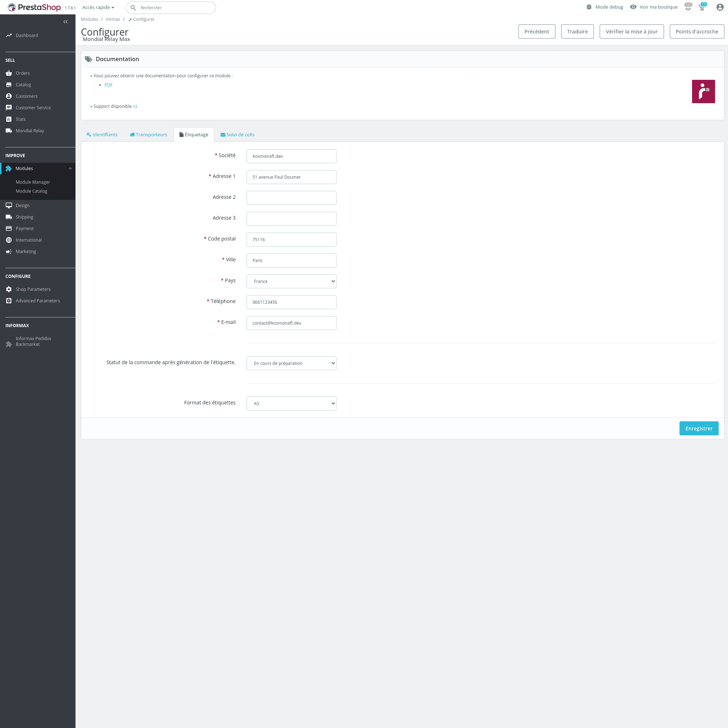Open Orders from the sidebar basket icon

[x=9, y=73]
